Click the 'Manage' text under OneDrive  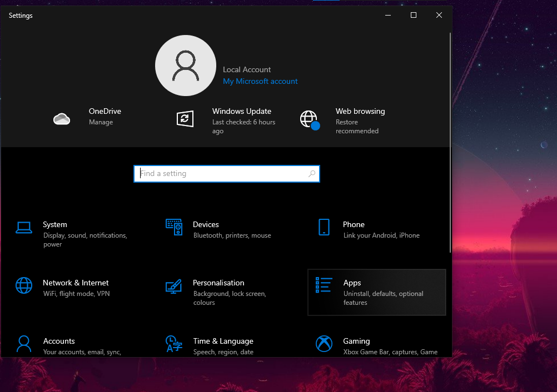click(101, 122)
